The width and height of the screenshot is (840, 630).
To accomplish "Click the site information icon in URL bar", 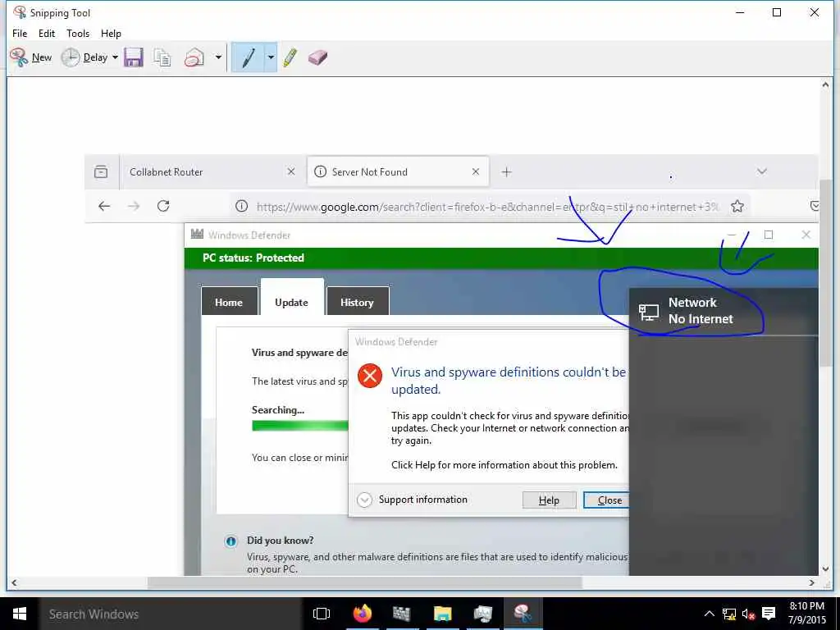I will click(242, 206).
